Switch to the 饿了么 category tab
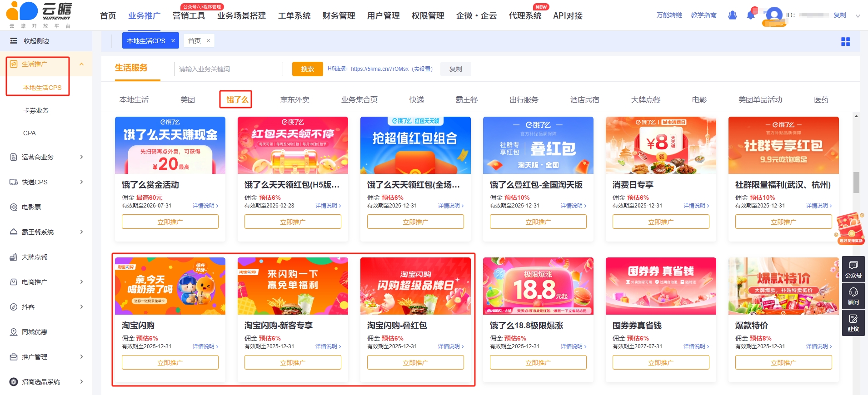The height and width of the screenshot is (395, 868). pos(237,99)
